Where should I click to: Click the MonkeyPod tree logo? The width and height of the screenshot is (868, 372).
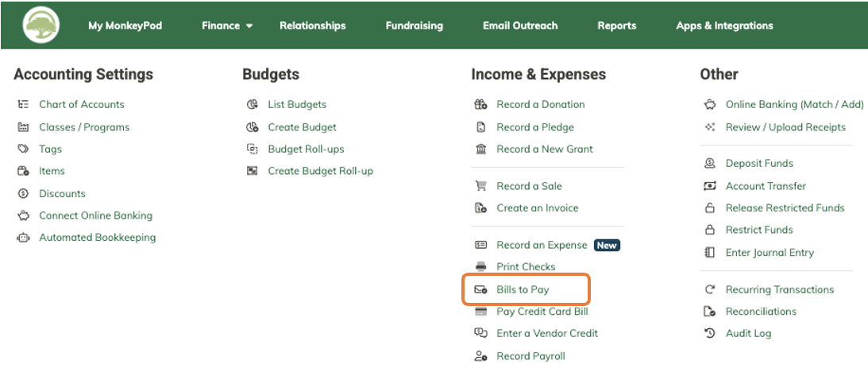click(41, 25)
